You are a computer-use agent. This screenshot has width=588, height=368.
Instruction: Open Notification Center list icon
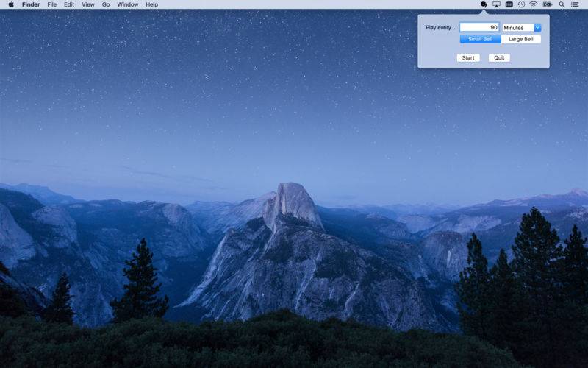point(575,4)
